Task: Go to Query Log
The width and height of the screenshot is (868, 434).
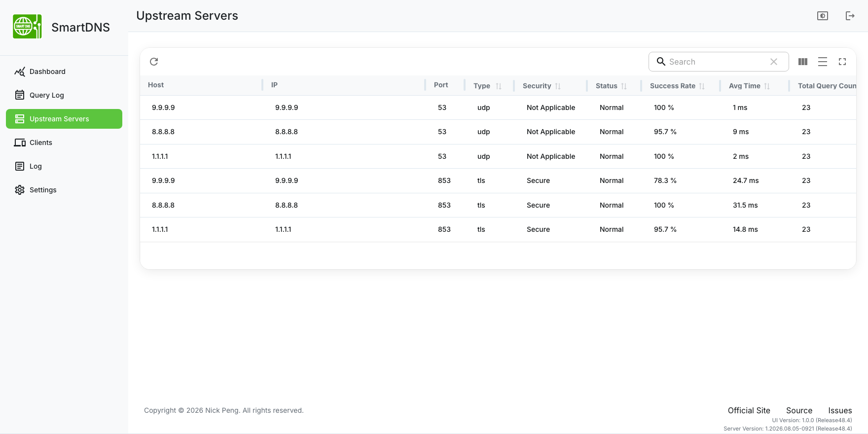Action: pos(64,95)
